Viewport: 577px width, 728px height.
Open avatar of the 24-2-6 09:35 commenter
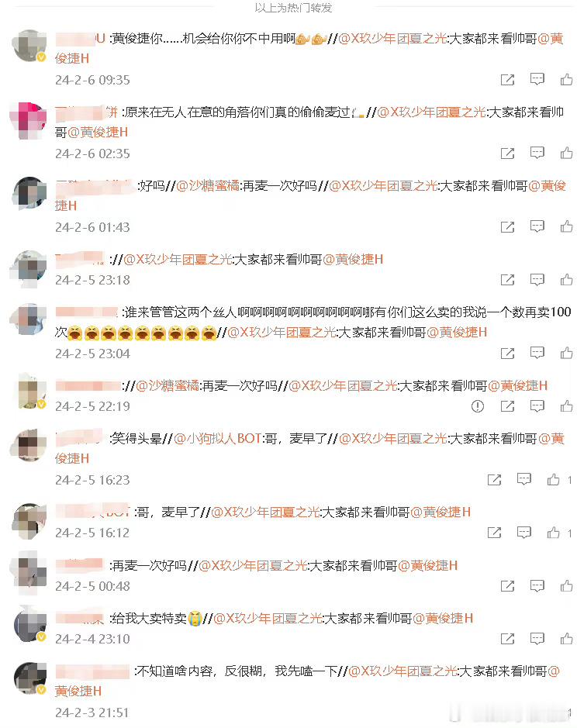[x=29, y=46]
